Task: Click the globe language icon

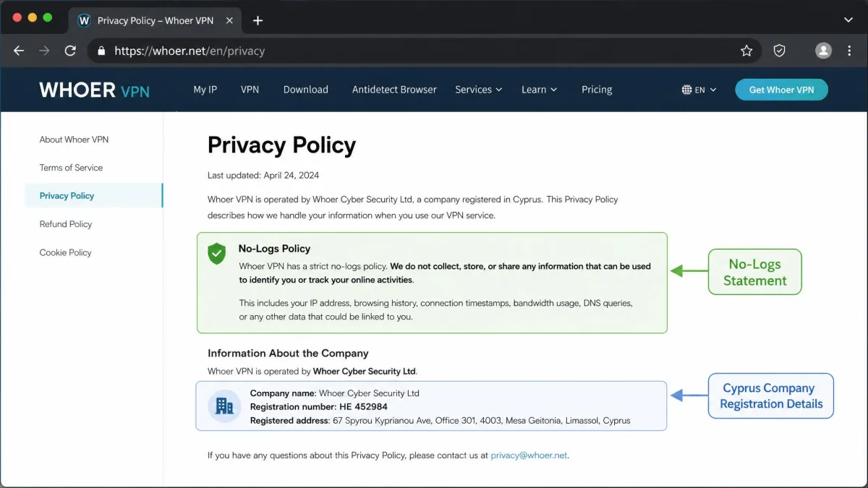Action: [686, 90]
